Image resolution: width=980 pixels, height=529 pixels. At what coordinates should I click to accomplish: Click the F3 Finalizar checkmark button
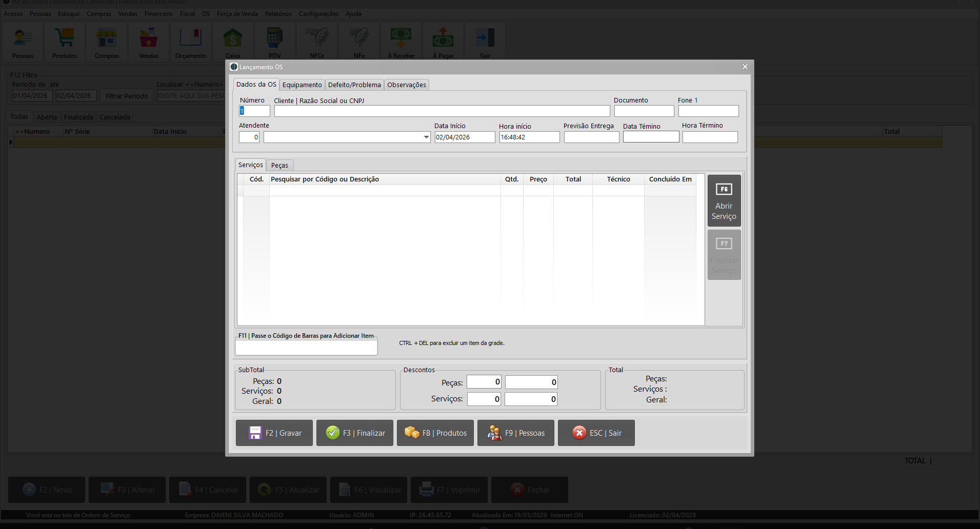(355, 433)
